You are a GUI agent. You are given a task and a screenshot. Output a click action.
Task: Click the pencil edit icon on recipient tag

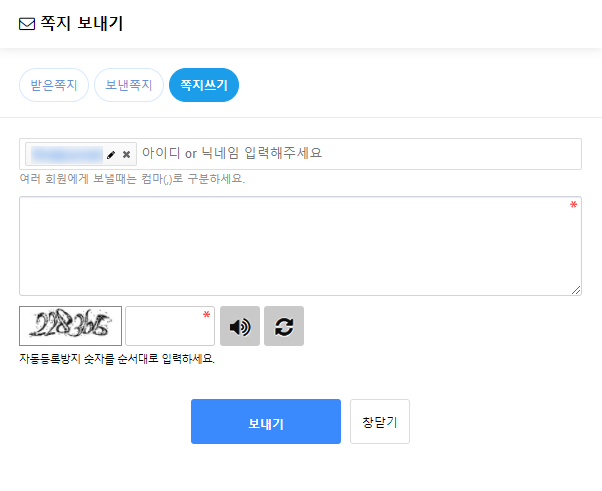(111, 155)
